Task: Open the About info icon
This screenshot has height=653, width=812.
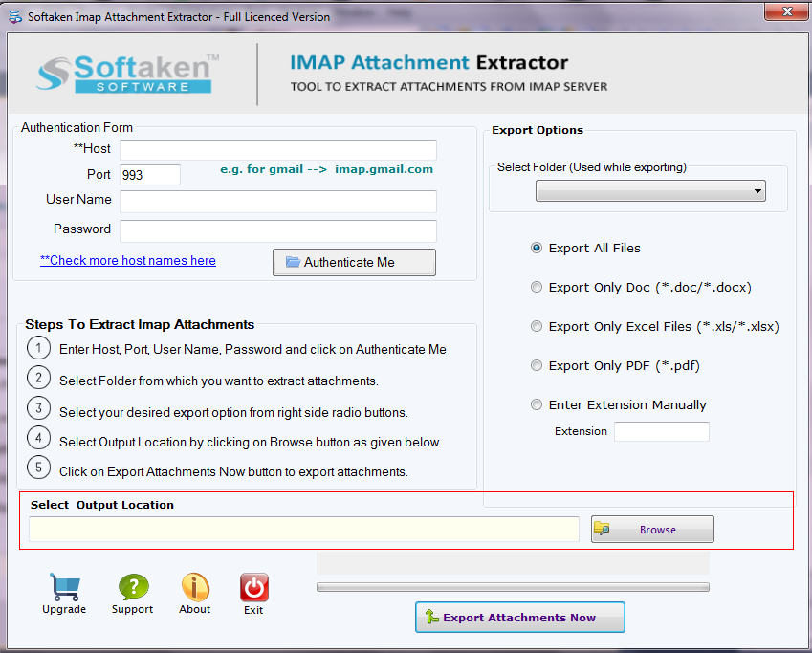Action: [195, 587]
